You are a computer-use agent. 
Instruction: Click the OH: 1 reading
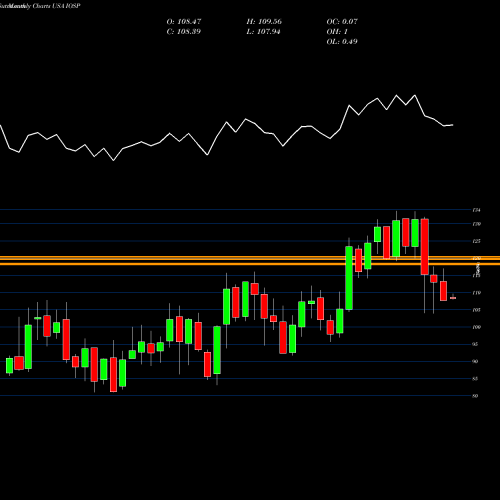point(337,32)
